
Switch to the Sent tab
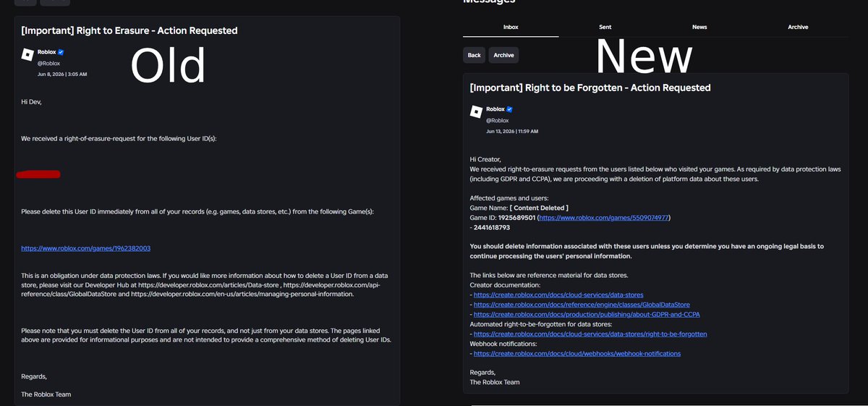coord(605,27)
